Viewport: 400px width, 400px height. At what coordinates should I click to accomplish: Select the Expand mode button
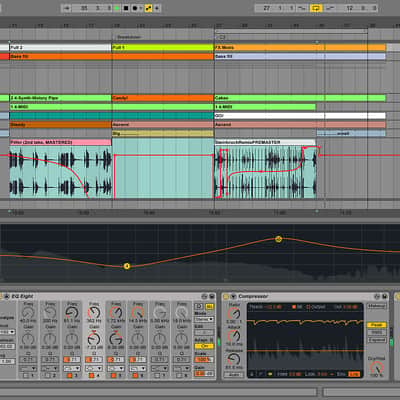pyautogui.click(x=377, y=340)
